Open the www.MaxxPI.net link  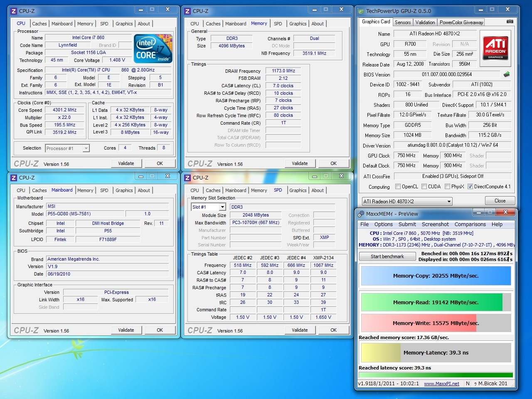point(441,384)
